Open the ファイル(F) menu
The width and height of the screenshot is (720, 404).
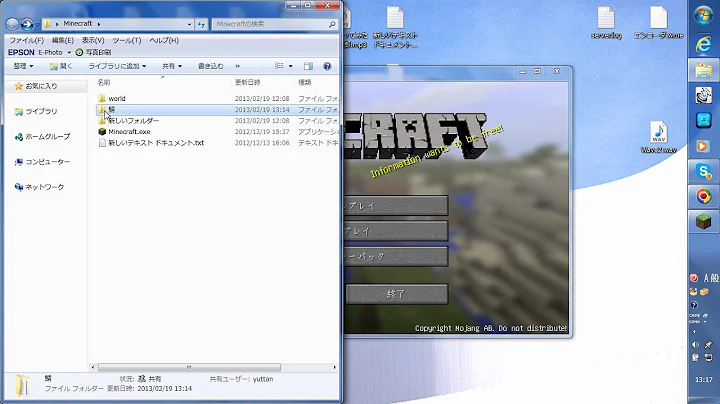coord(26,40)
